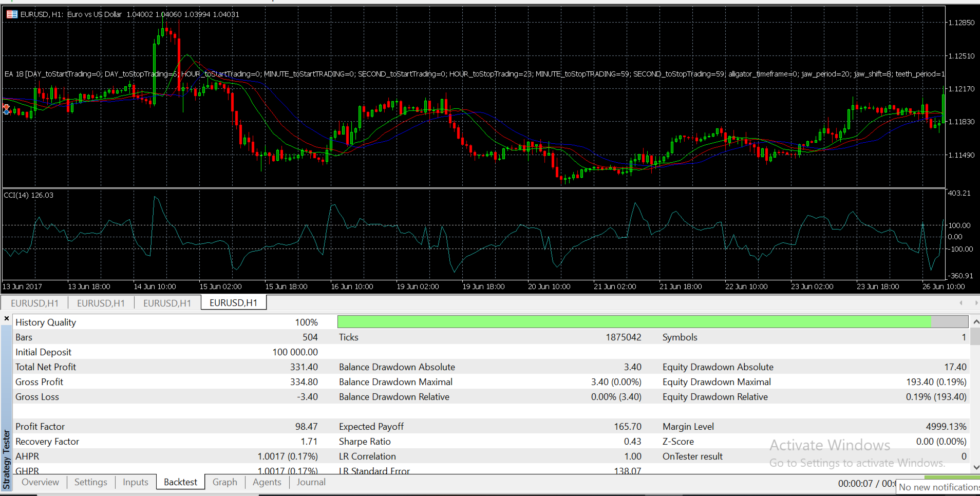This screenshot has width=980, height=496.
Task: Click the -360.91 CCI scale value
Action: tap(960, 276)
